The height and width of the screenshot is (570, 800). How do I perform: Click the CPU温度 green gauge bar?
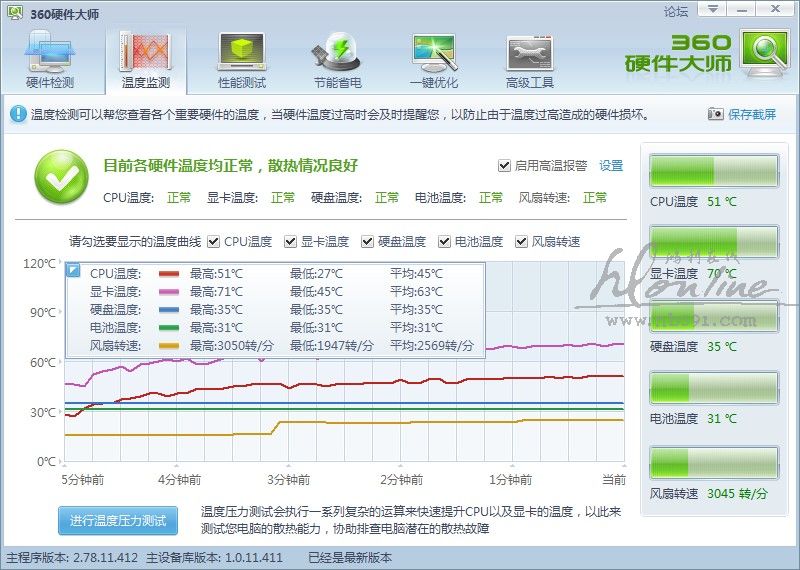[713, 170]
